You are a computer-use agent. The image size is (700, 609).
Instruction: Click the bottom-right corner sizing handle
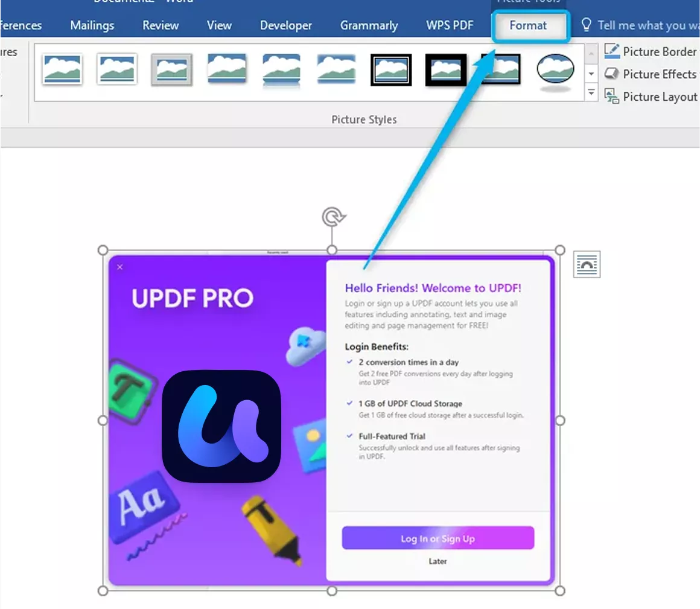click(x=560, y=591)
